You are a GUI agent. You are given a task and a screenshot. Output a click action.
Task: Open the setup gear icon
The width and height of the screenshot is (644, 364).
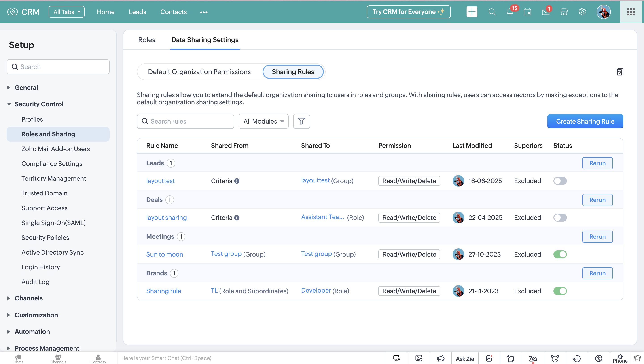point(582,12)
